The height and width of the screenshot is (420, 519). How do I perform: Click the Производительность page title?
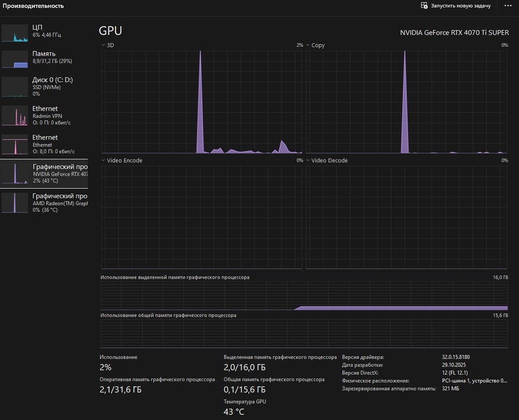tap(33, 5)
